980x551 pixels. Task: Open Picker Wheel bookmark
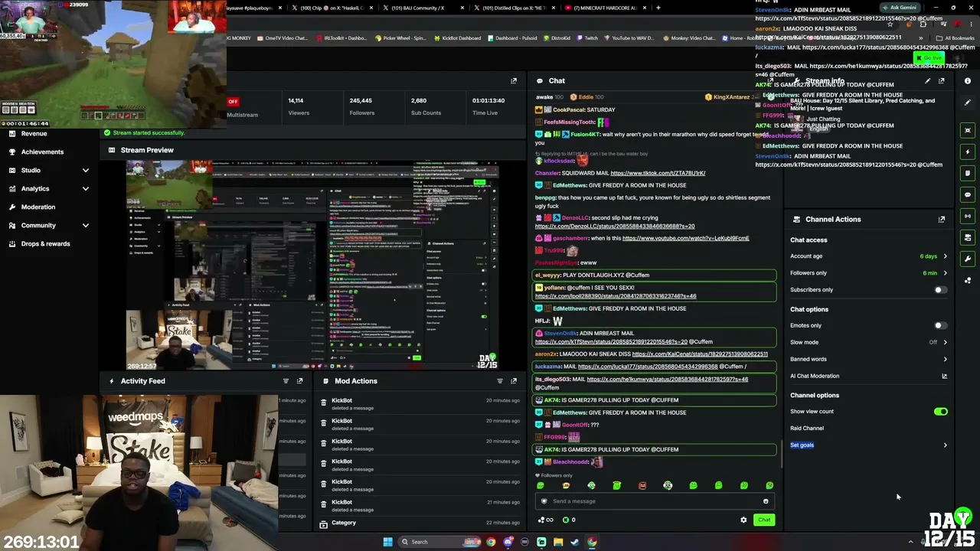tap(399, 38)
